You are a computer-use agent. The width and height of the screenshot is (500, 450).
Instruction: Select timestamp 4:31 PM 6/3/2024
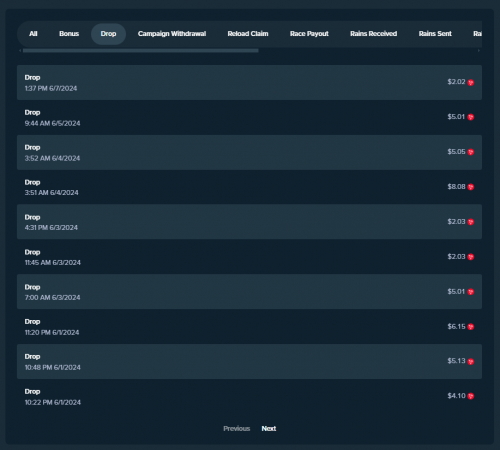click(51, 228)
